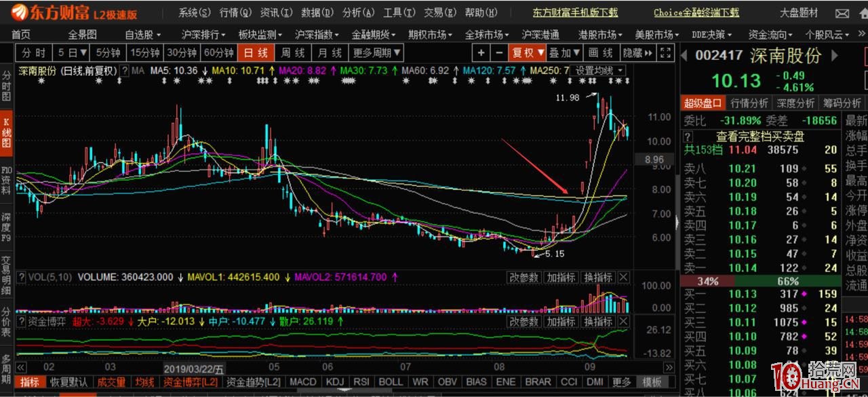Image resolution: width=868 pixels, height=397 pixels.
Task: Select MACD indicator tab
Action: [x=303, y=382]
